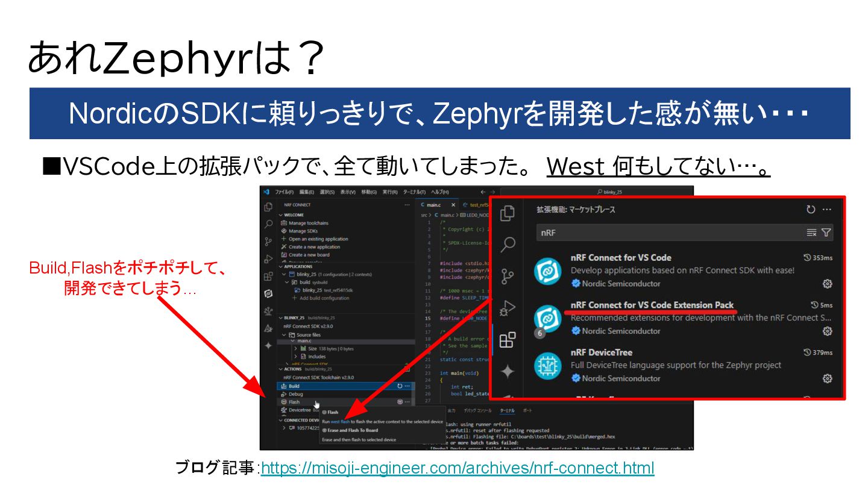Click the Debug action
The width and height of the screenshot is (868, 488).
pos(296,394)
